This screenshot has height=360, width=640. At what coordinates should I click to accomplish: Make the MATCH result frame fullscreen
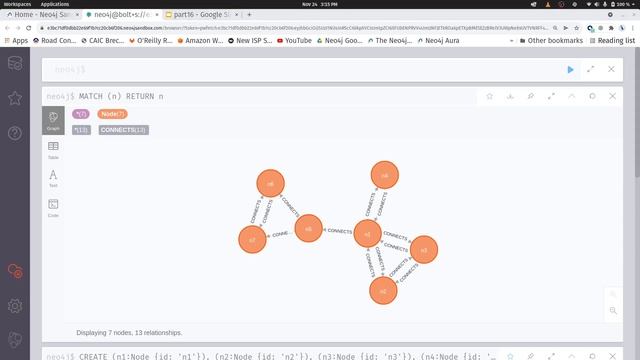click(x=551, y=96)
